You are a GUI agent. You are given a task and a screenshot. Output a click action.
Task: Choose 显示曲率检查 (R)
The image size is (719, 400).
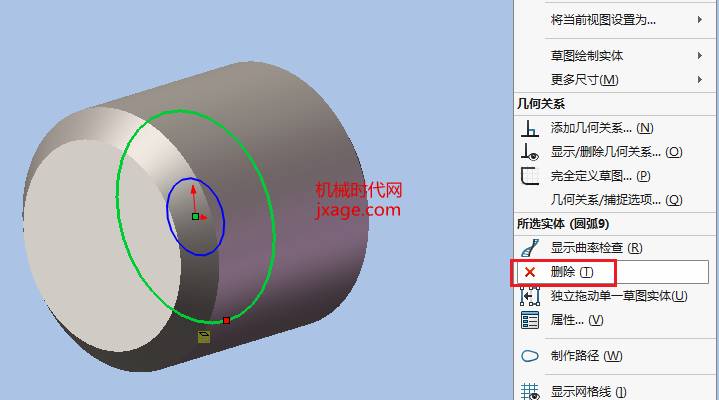pos(596,248)
